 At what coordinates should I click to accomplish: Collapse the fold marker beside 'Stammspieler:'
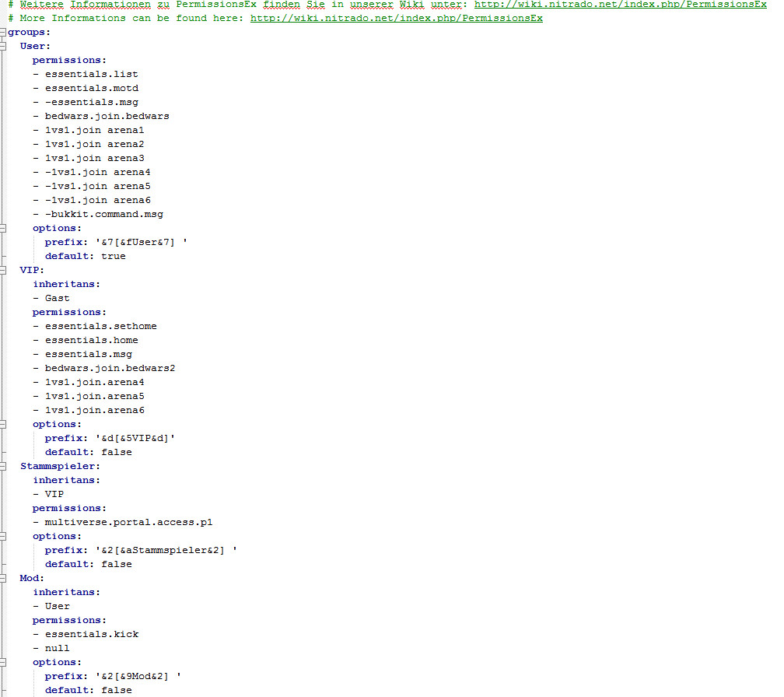3,467
